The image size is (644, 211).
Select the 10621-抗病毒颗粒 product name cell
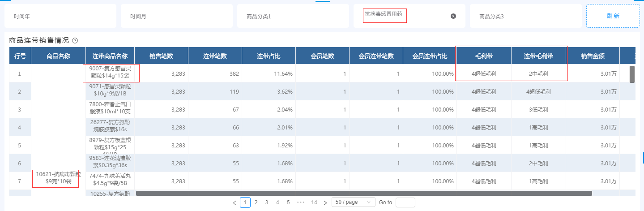pyautogui.click(x=55, y=178)
